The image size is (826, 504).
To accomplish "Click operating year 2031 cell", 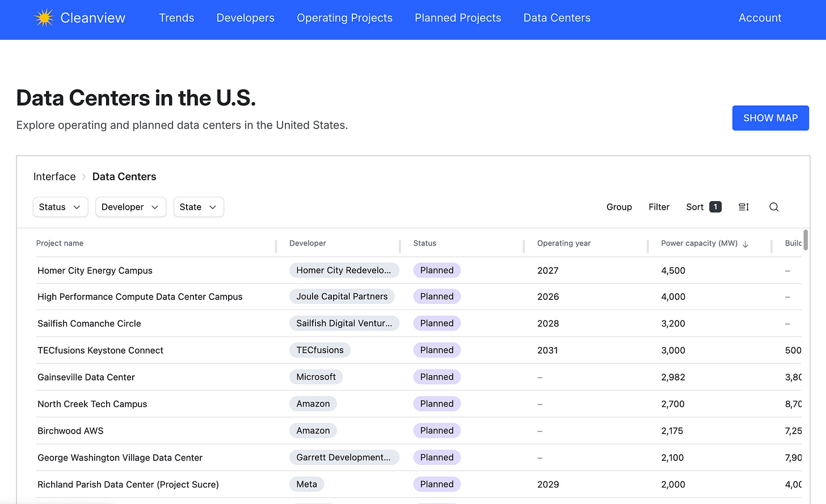I will pyautogui.click(x=547, y=350).
